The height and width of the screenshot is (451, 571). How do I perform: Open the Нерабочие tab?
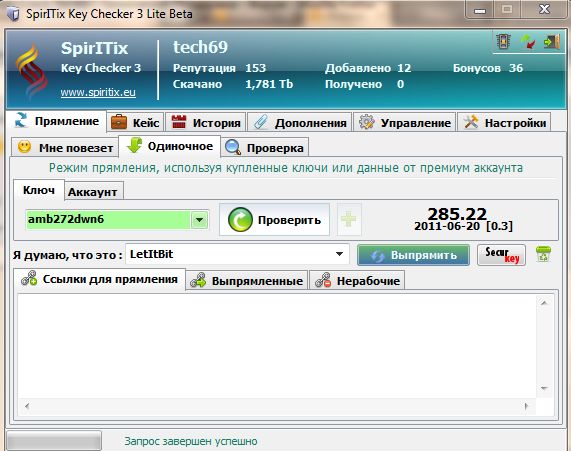pos(357,281)
